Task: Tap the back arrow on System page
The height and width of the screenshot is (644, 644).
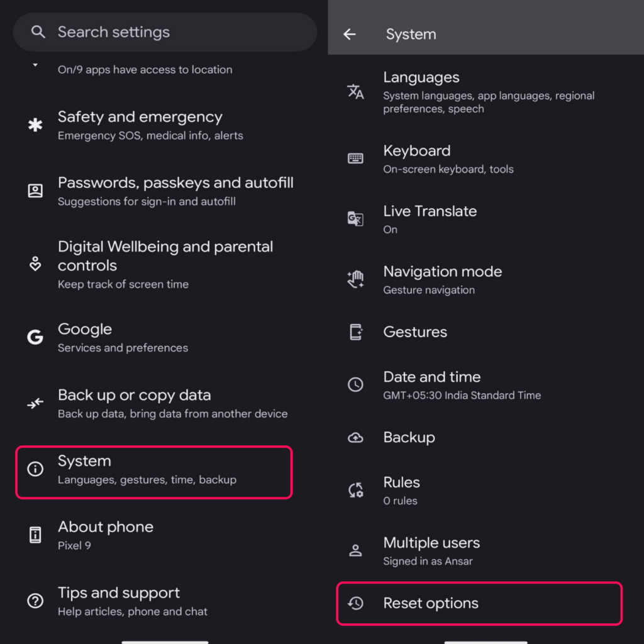Action: click(350, 34)
